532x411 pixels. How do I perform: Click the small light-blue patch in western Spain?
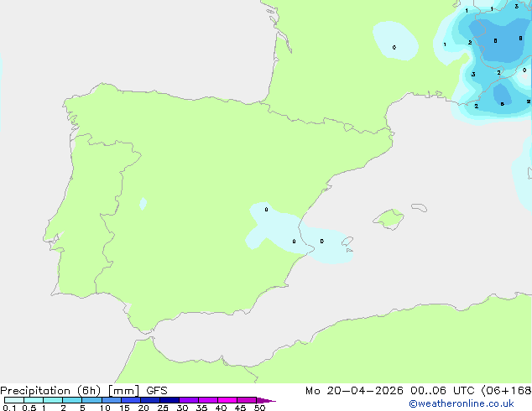pyautogui.click(x=143, y=204)
